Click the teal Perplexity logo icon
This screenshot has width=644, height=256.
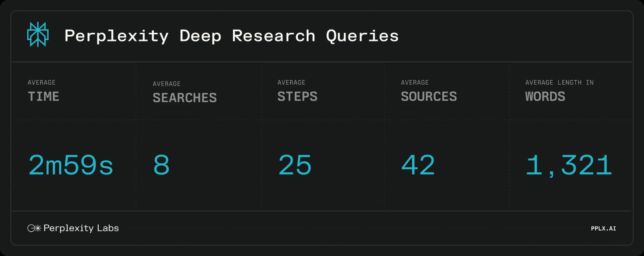pos(38,35)
